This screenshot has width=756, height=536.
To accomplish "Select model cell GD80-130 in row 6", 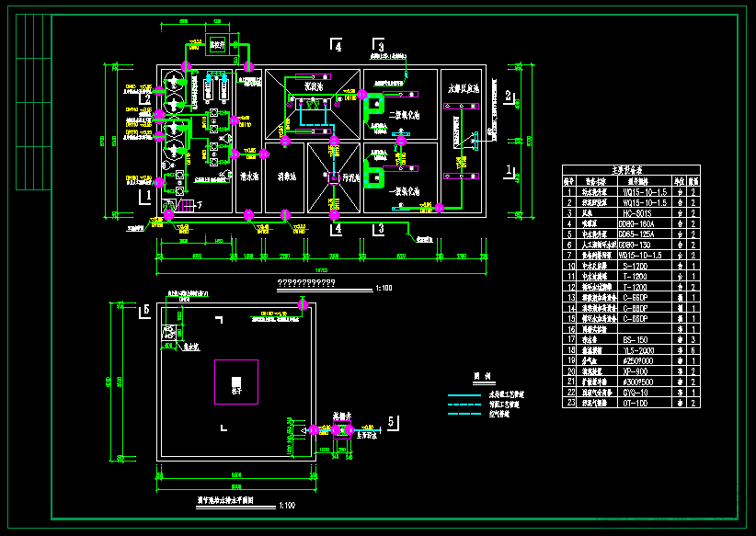I will click(x=635, y=245).
